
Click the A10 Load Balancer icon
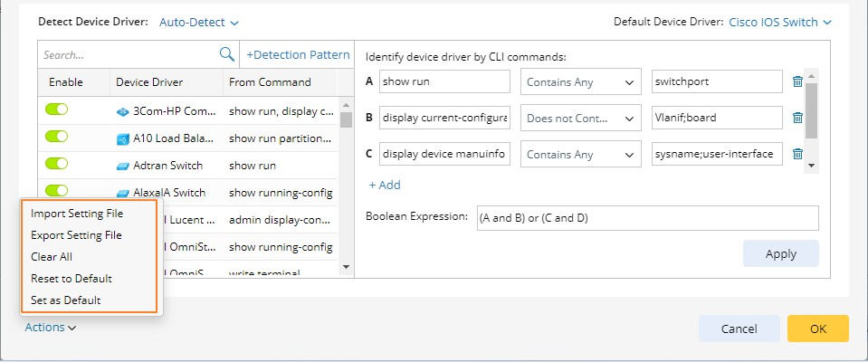coord(123,139)
